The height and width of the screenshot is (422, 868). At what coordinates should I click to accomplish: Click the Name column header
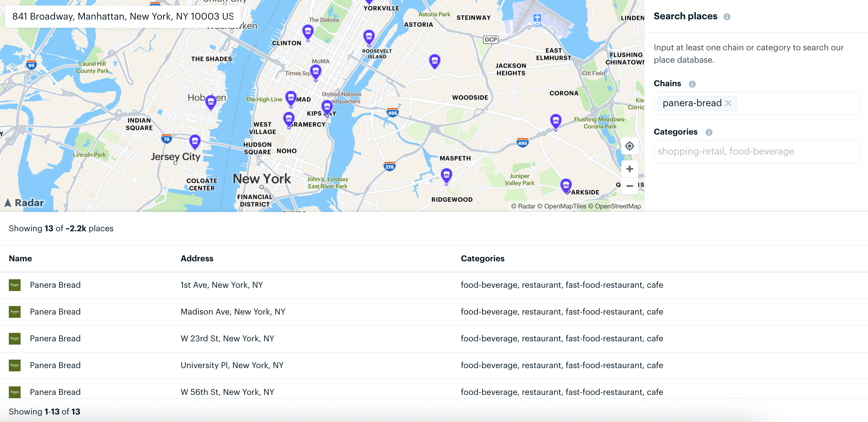click(x=20, y=258)
